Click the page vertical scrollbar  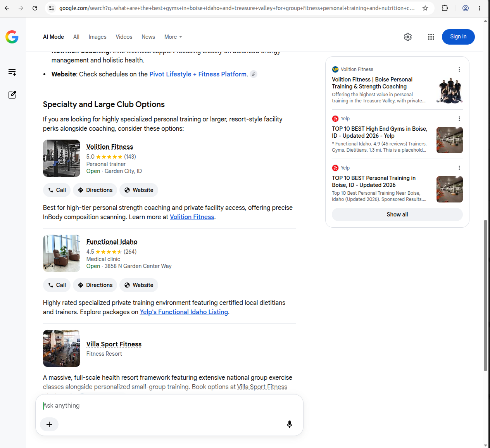click(485, 296)
